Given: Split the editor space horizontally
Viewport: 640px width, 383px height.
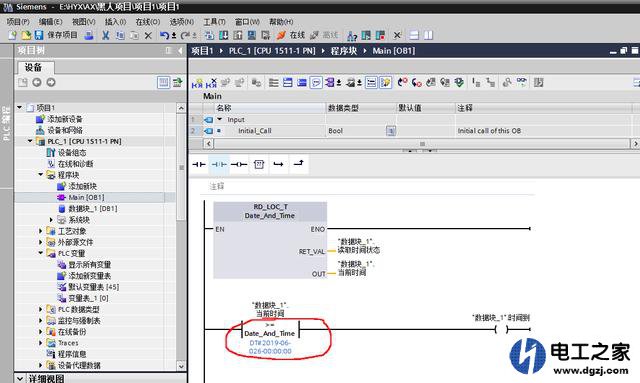Looking at the screenshot, I should click(x=414, y=36).
